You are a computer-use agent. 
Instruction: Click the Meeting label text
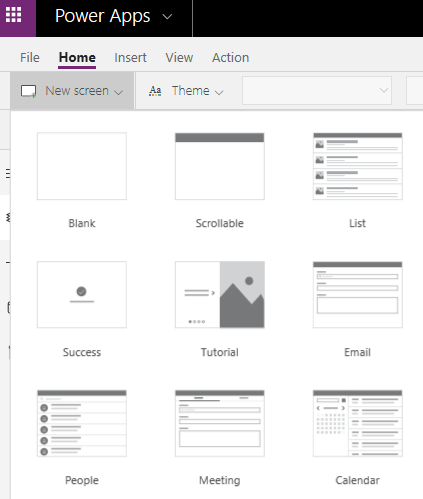coord(220,480)
